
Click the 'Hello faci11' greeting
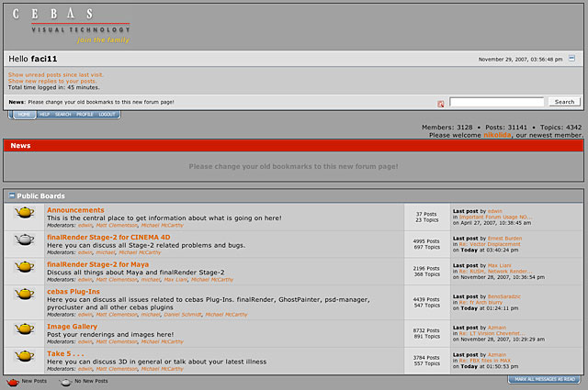[x=33, y=59]
